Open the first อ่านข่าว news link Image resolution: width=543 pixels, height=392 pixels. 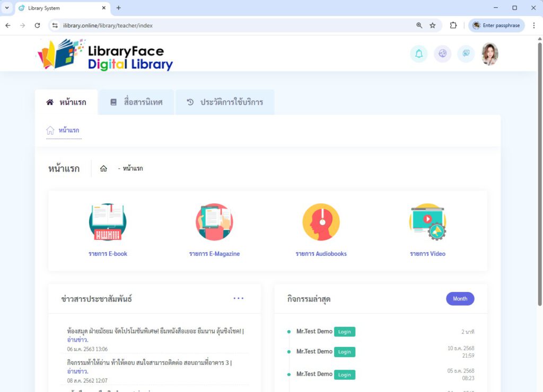[x=78, y=340]
